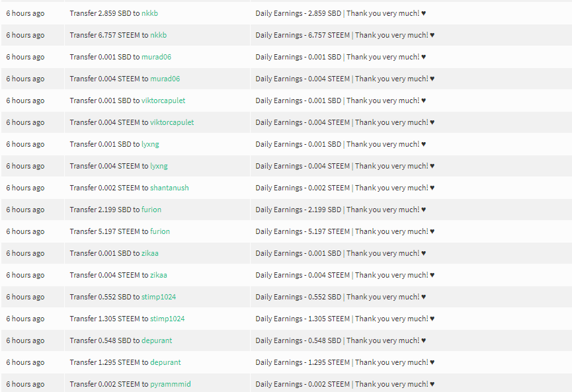Open depurant link in 0.548 SBD transfer
The width and height of the screenshot is (572, 392).
157,341
